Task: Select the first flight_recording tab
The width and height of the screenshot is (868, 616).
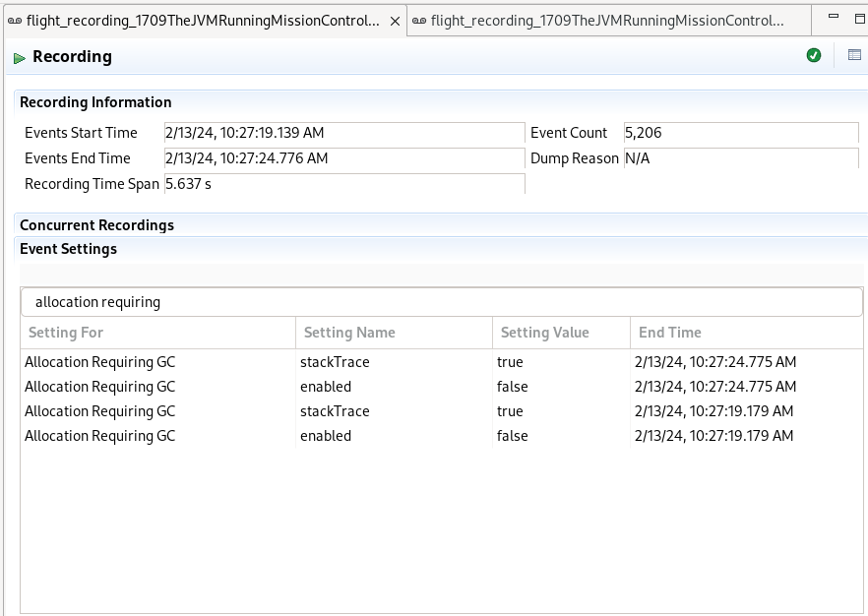Action: 202,21
